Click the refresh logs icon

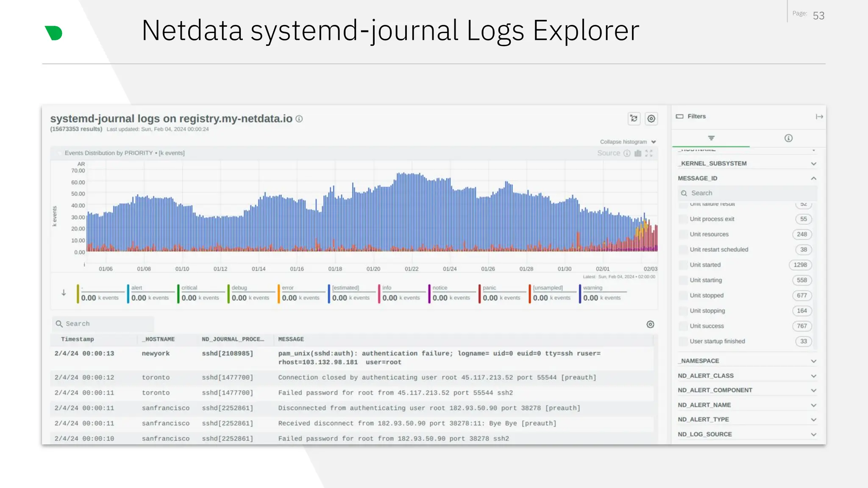[634, 119]
